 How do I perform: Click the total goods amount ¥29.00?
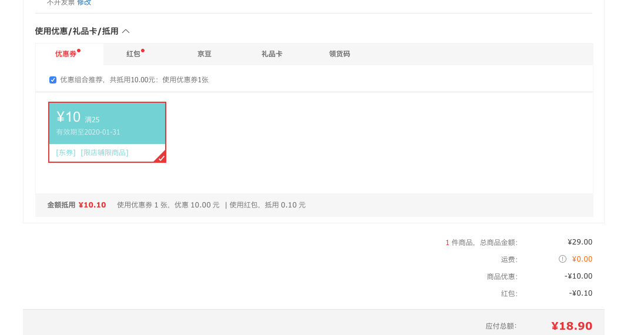[580, 242]
